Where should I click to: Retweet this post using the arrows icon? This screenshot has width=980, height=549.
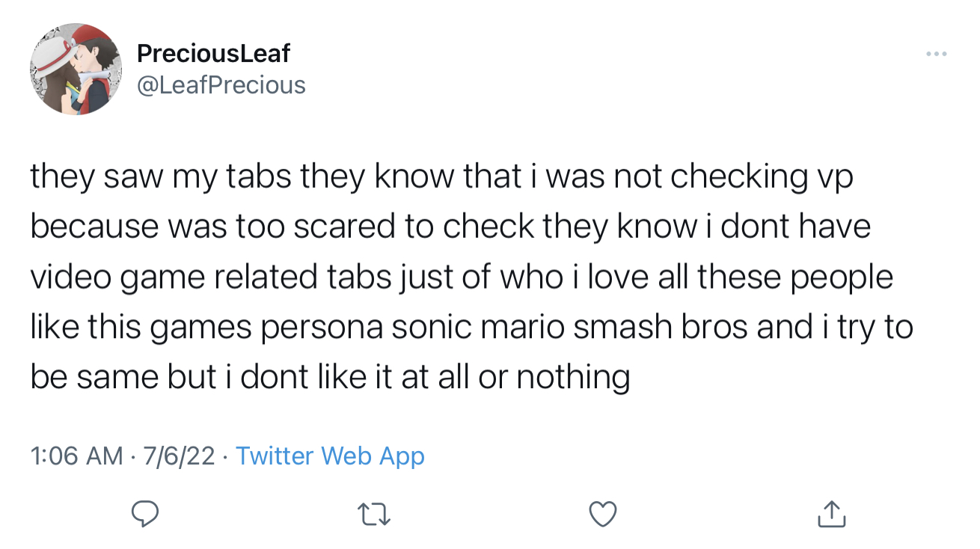click(x=375, y=514)
